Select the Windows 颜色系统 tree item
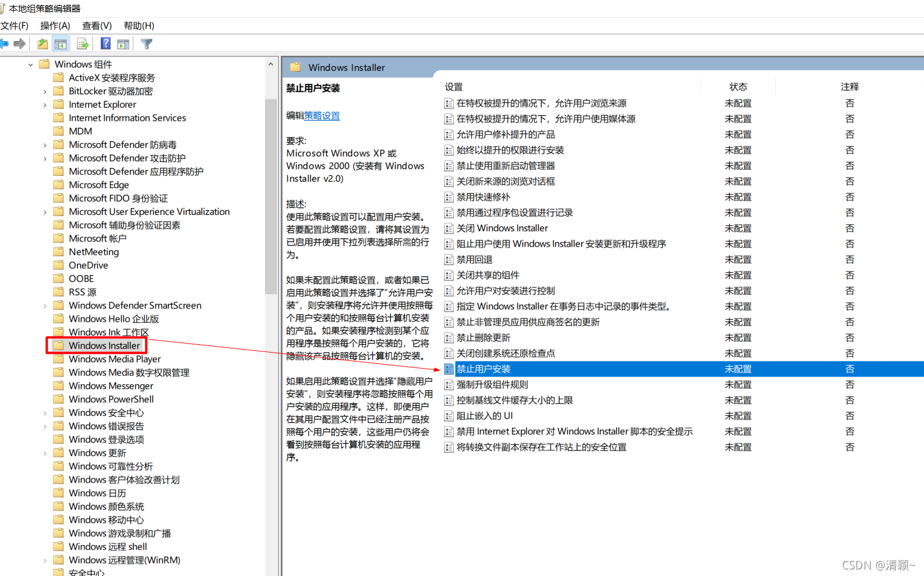The width and height of the screenshot is (924, 576). 106,506
